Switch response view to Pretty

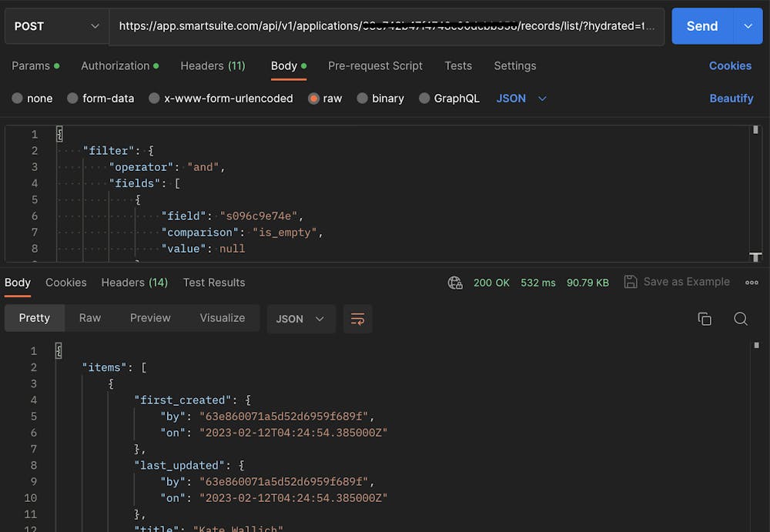35,318
